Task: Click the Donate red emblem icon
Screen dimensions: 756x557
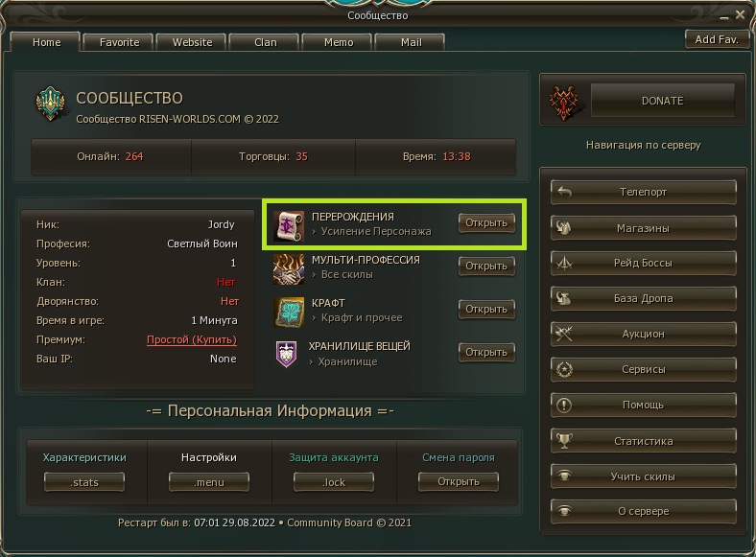Action: click(562, 102)
